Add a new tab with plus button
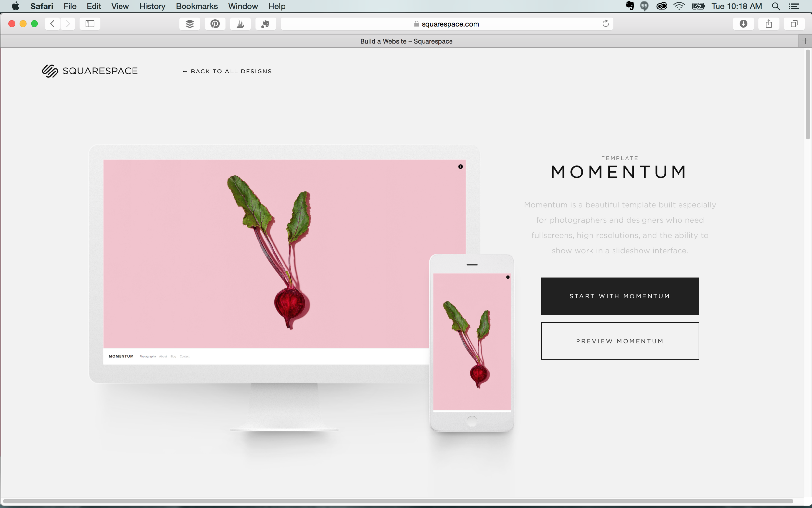Image resolution: width=812 pixels, height=508 pixels. pyautogui.click(x=805, y=41)
